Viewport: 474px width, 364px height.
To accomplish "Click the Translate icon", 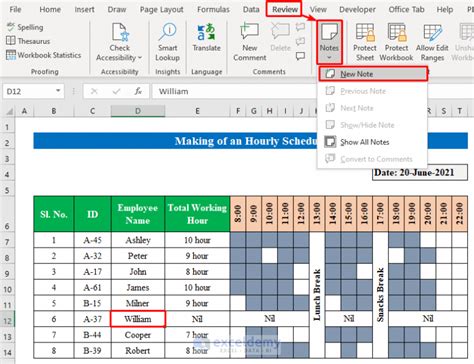I will click(206, 32).
